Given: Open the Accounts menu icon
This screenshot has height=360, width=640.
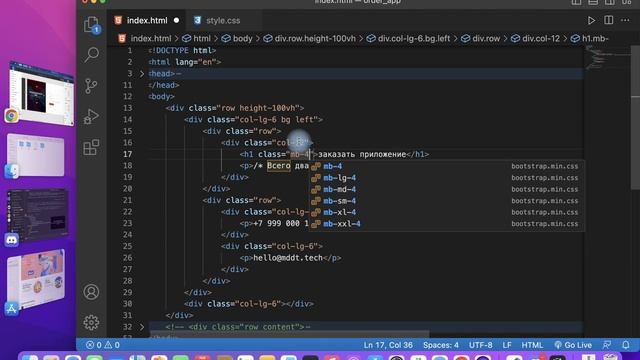Looking at the screenshot, I should 91,292.
